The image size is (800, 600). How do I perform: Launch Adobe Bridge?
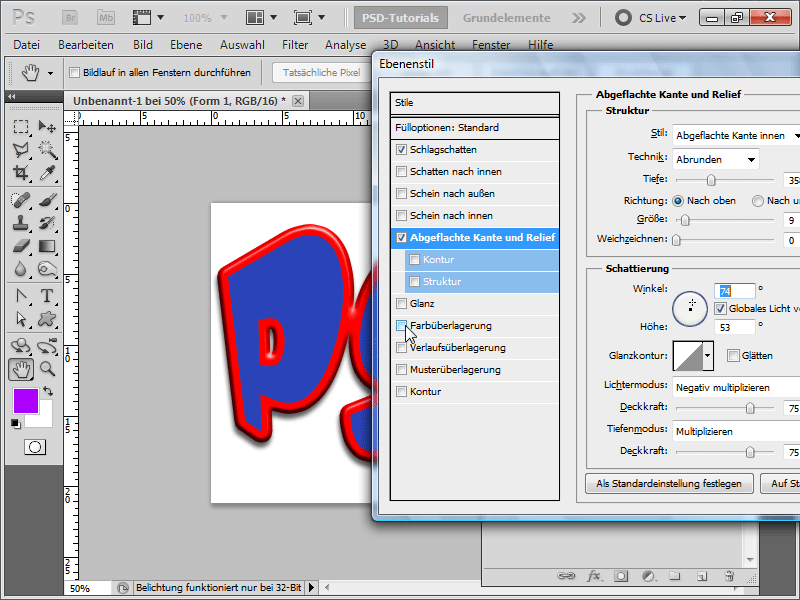point(70,18)
